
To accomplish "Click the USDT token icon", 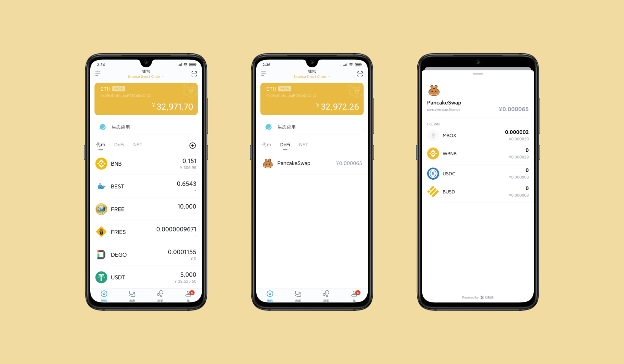I will click(101, 276).
